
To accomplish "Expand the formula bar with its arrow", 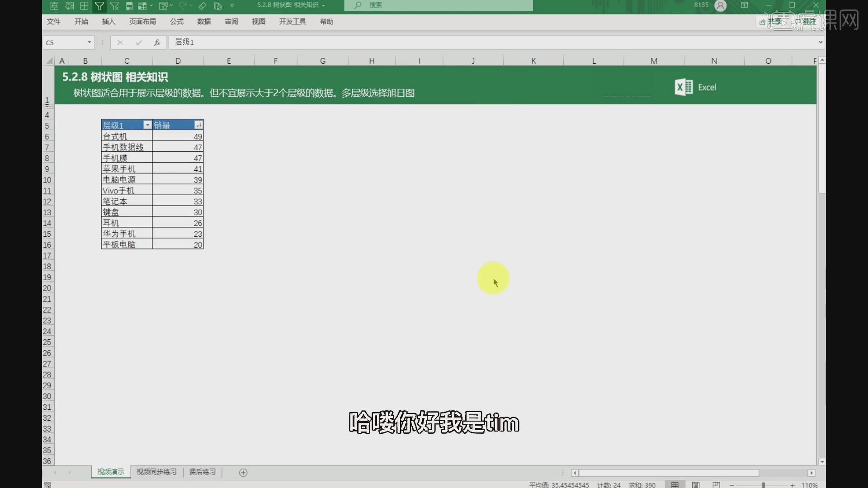I will point(821,42).
